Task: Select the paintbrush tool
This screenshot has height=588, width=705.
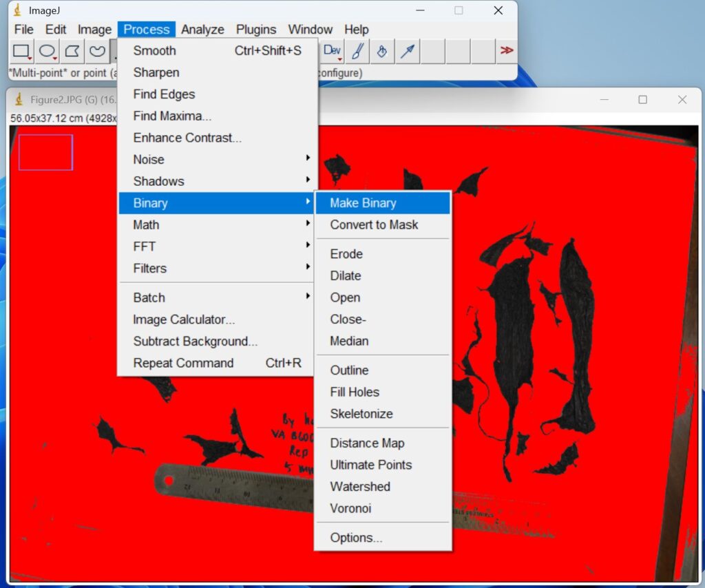Action: pyautogui.click(x=357, y=51)
